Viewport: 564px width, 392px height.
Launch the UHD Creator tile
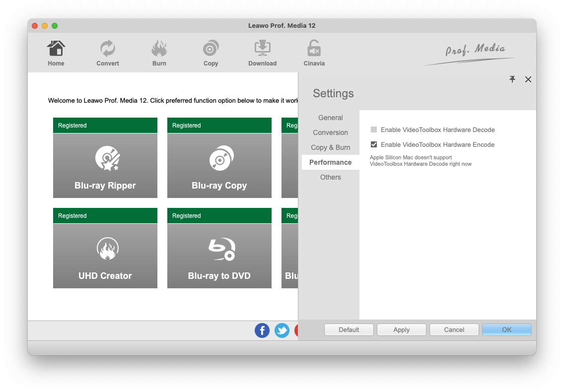[x=105, y=256]
